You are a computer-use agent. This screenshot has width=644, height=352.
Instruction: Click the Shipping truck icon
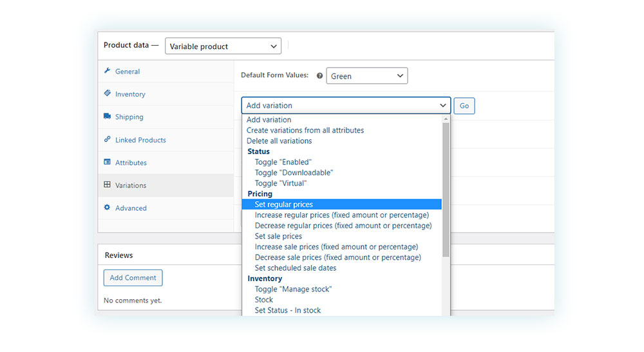pos(107,117)
